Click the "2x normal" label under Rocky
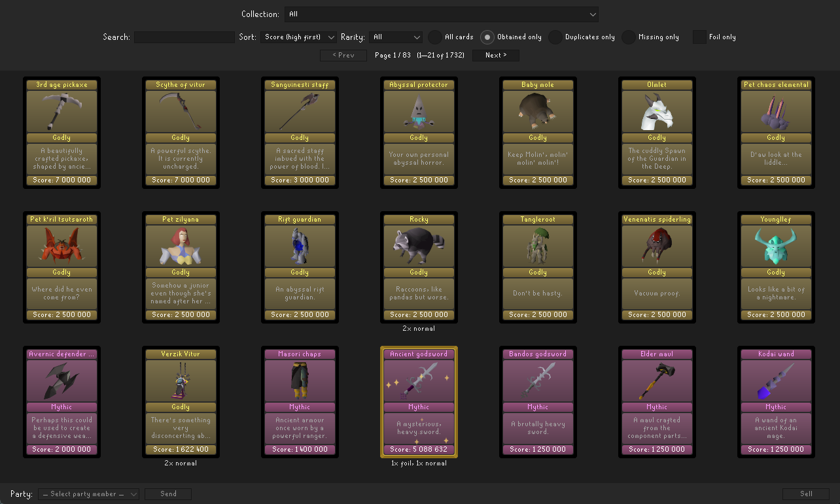The height and width of the screenshot is (504, 840). coord(419,329)
